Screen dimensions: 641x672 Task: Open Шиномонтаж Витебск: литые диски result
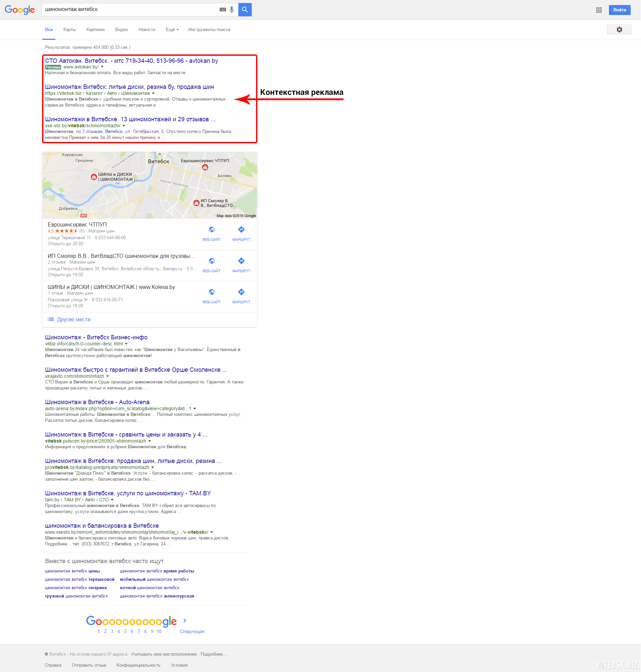[130, 87]
